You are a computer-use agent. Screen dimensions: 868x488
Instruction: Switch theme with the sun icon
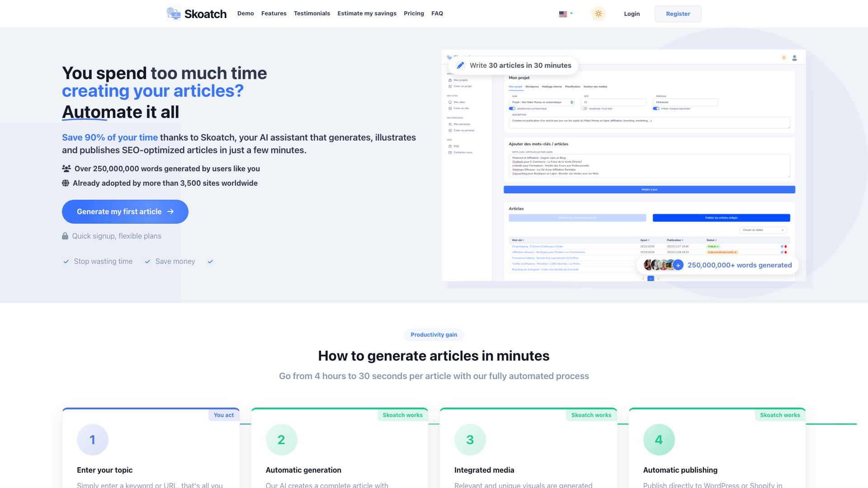coord(598,14)
